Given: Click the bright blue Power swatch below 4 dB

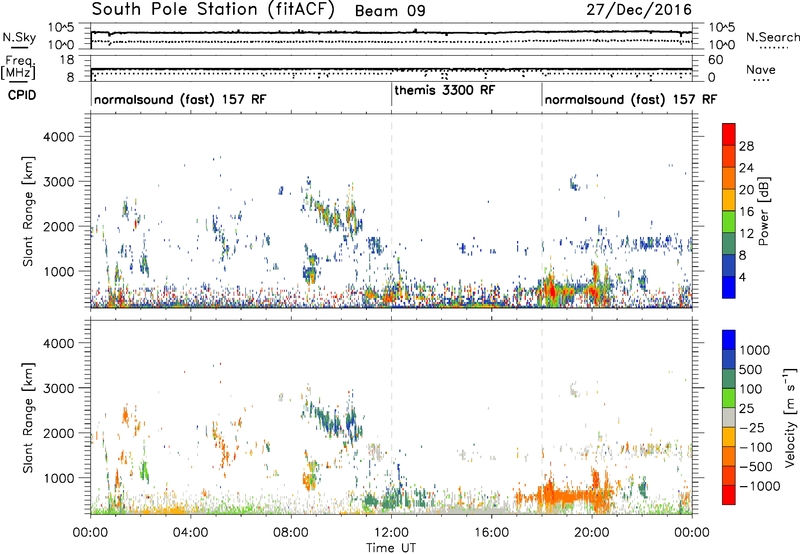Looking at the screenshot, I should pyautogui.click(x=729, y=287).
